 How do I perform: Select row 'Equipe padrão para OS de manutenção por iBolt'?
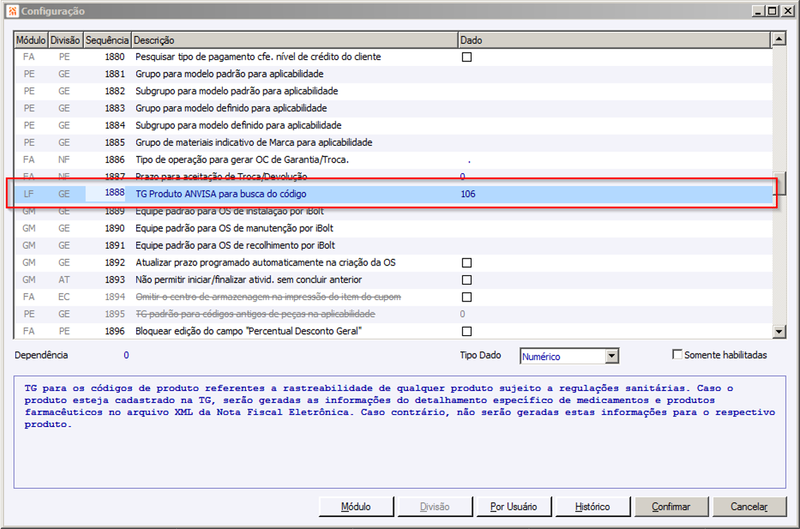point(393,229)
